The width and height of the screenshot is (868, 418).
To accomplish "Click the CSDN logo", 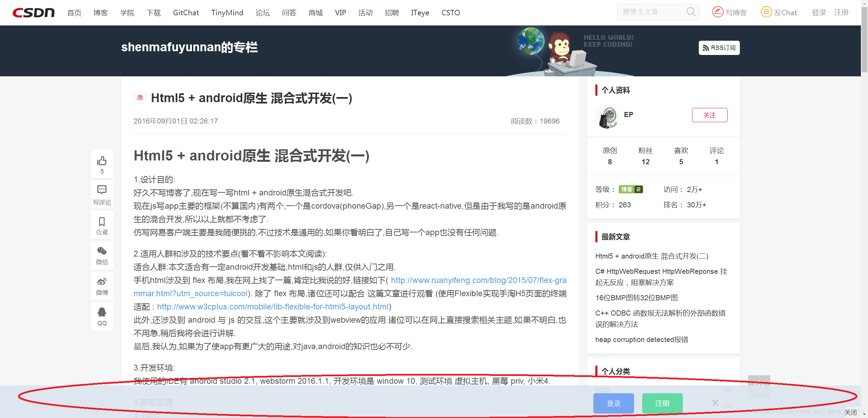I will click(x=33, y=13).
